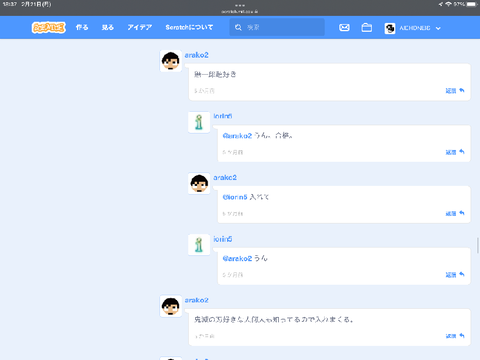The width and height of the screenshot is (480, 360).
Task: Tap the battery indicator in status bar
Action: pos(472,4)
